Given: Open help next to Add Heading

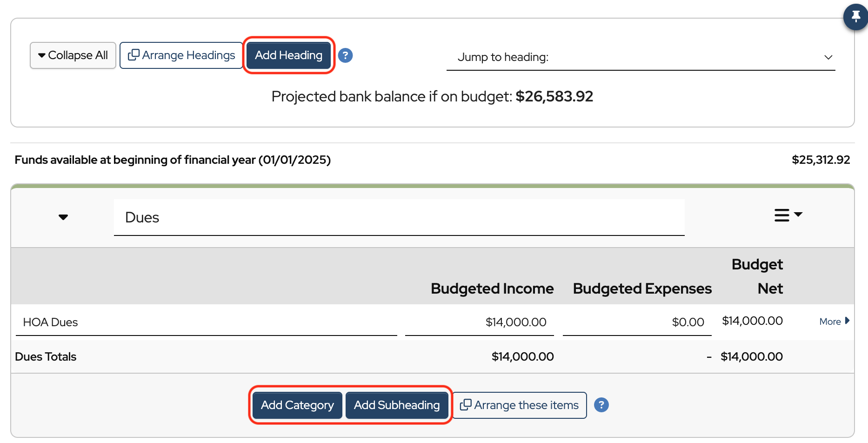Looking at the screenshot, I should pyautogui.click(x=345, y=55).
